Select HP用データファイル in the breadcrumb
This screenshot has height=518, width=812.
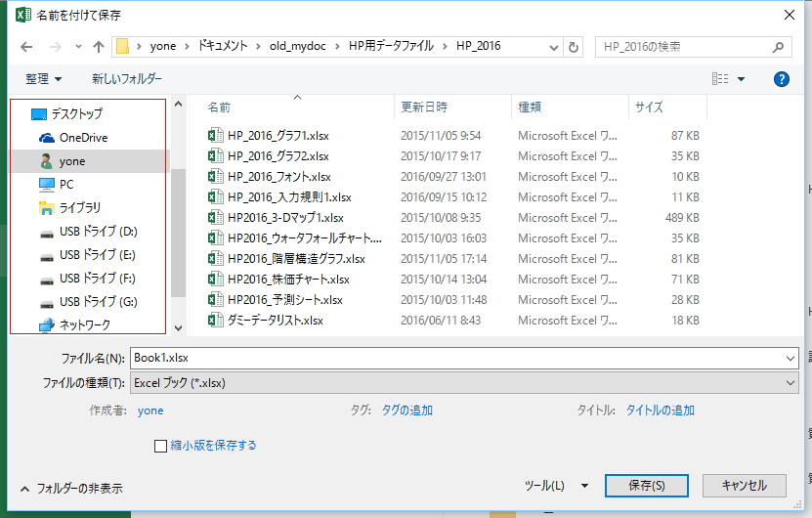pyautogui.click(x=391, y=46)
